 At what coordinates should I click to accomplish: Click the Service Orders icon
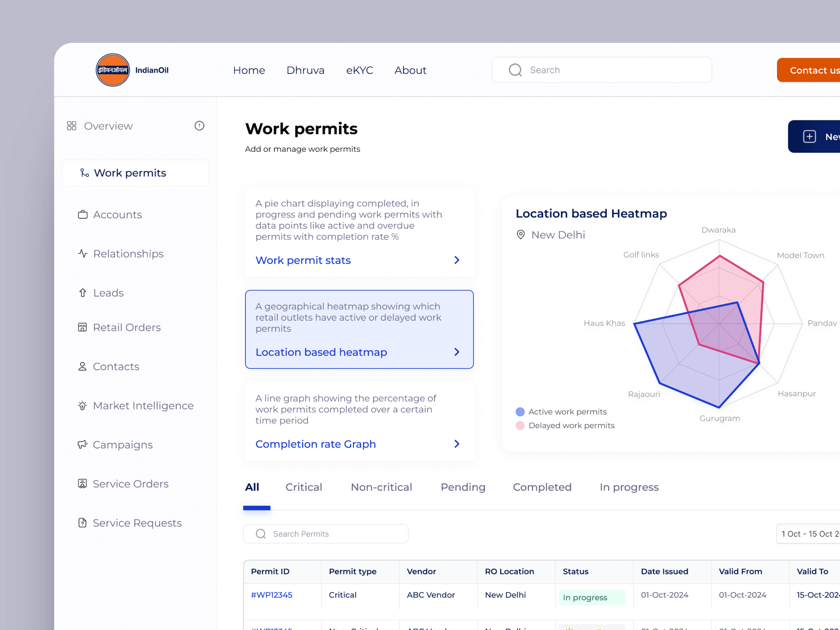click(82, 483)
